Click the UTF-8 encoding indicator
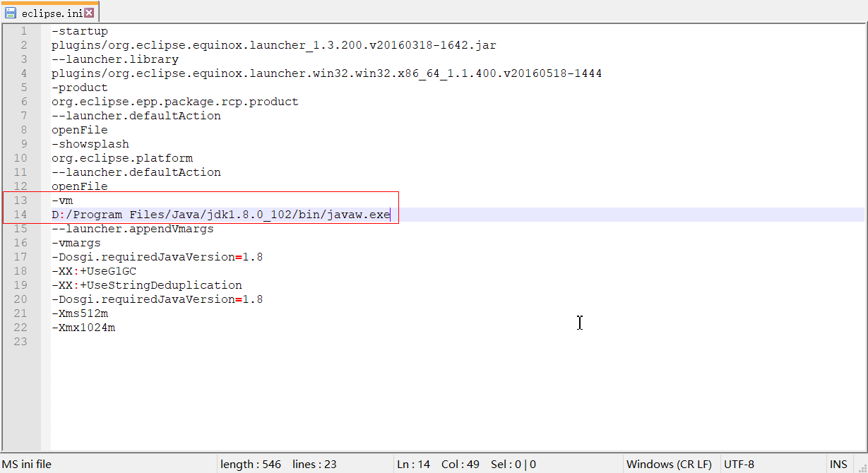Screen dimensions: 868x473 coord(739,465)
